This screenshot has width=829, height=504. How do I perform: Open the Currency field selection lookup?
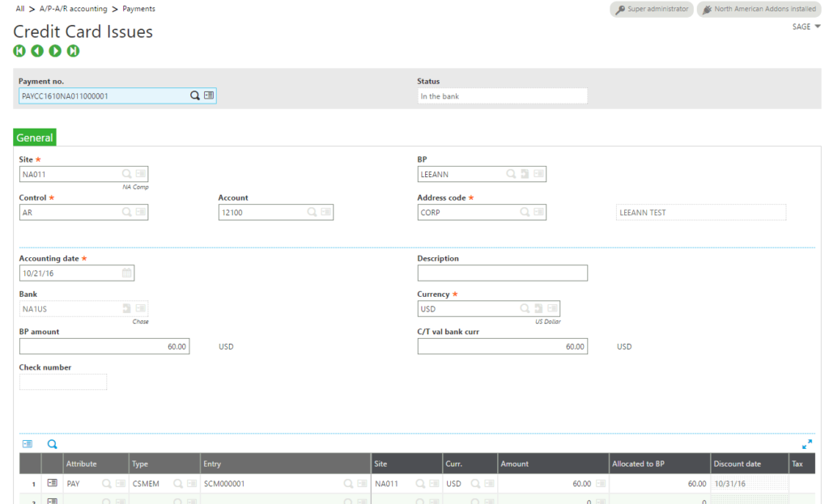(525, 309)
